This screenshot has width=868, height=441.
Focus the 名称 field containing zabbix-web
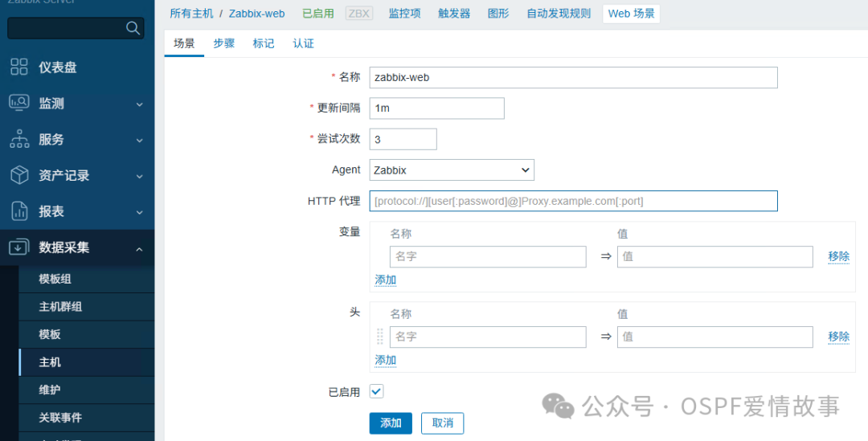(574, 77)
